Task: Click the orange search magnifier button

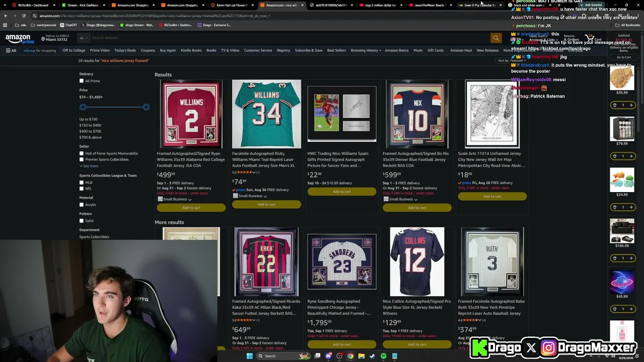Action: pos(496,38)
